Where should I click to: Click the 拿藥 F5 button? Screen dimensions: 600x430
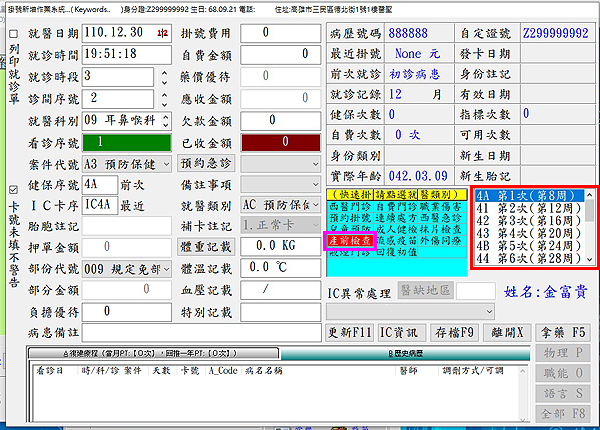click(x=565, y=331)
